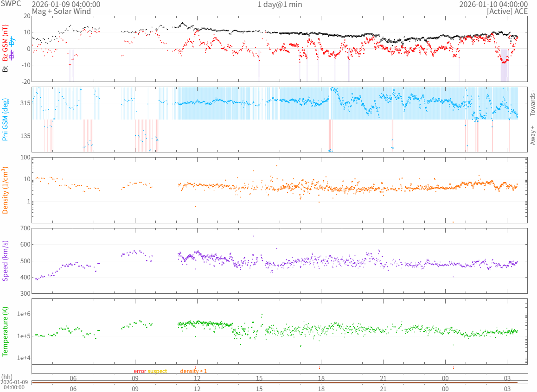Click the Phi GSM (deg) axis label
This screenshot has height=392, width=537.
coord(6,120)
